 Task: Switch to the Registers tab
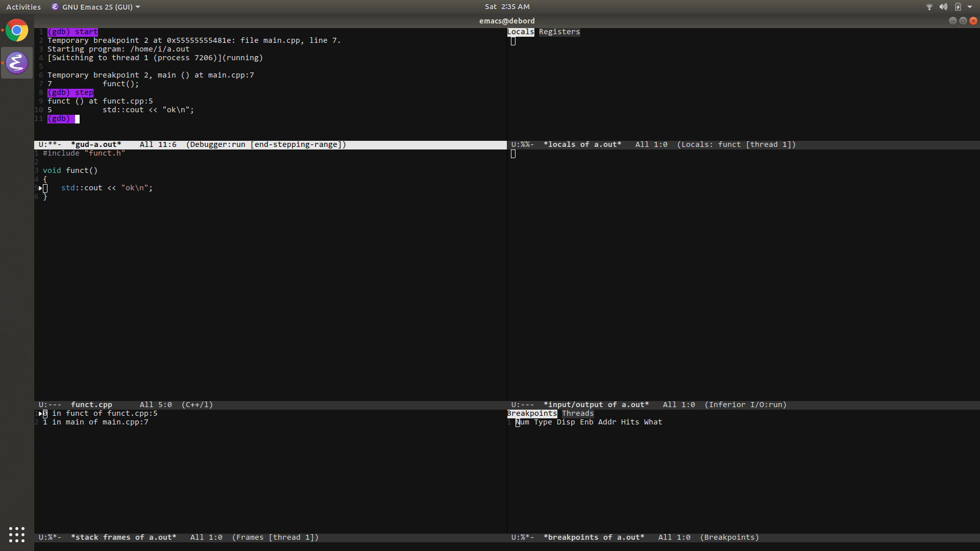pos(559,32)
